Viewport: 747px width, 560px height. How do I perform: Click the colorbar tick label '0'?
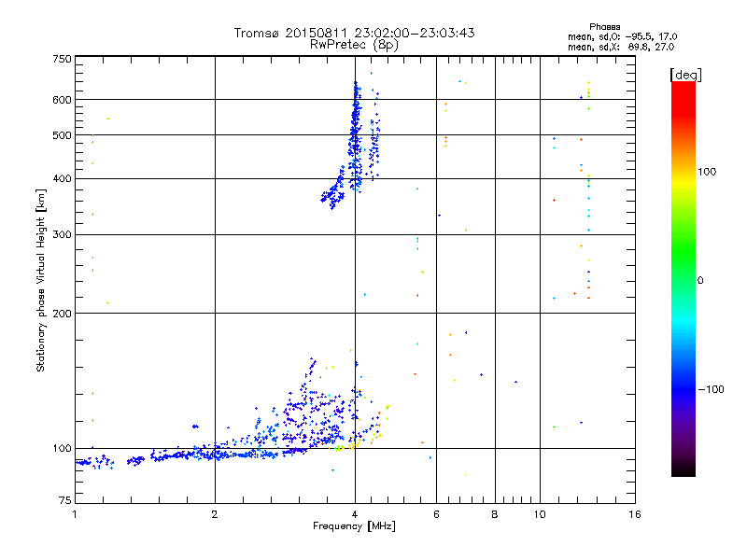pos(700,281)
